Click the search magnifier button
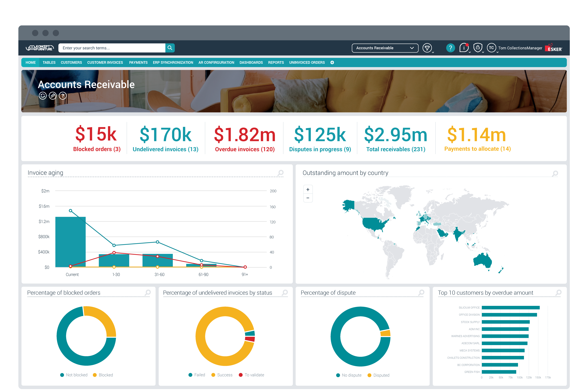This screenshot has height=392, width=588. 170,48
